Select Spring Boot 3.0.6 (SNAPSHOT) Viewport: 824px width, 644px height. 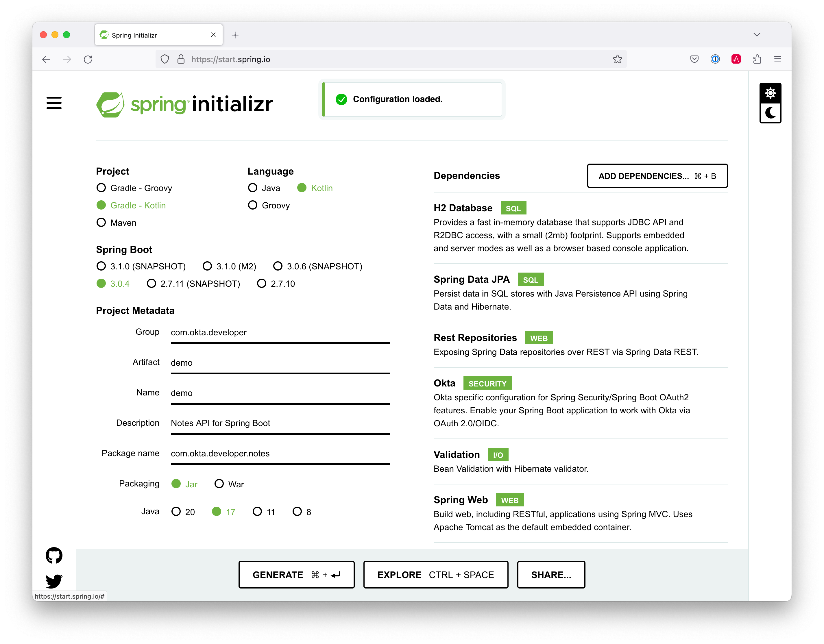(x=318, y=266)
